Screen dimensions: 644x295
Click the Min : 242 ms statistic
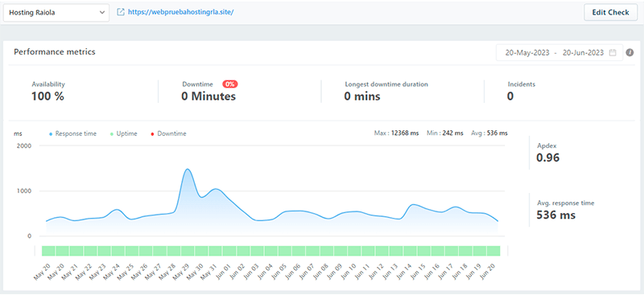pyautogui.click(x=445, y=133)
